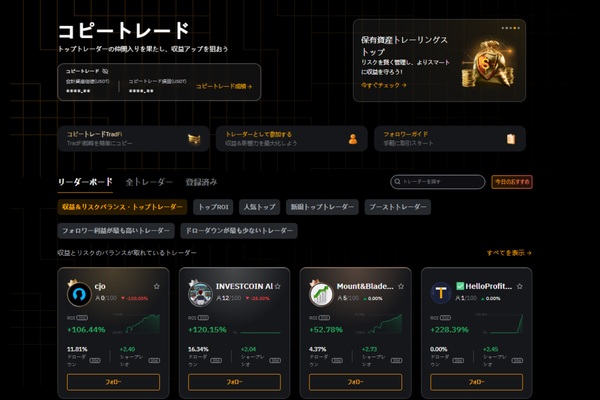Open cjo trader avatar
The width and height of the screenshot is (600, 400).
pos(79,294)
